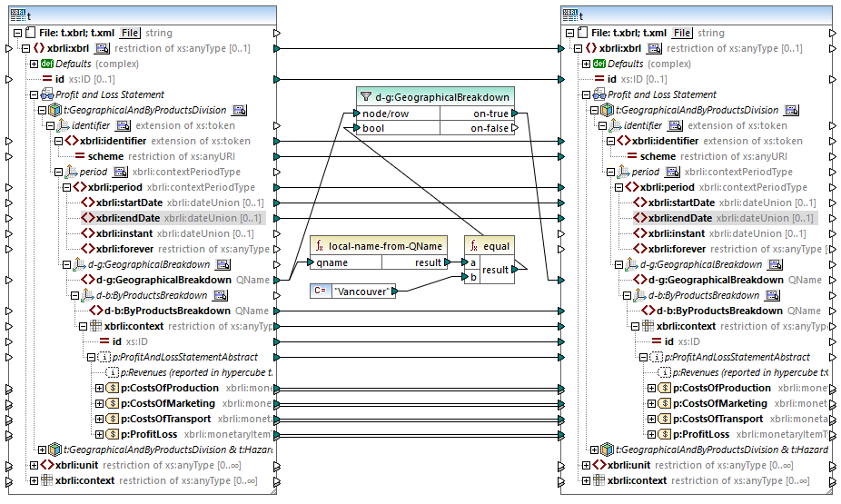Viewport: 841px width, 504px height.
Task: Expand xbrli:unit in the right component
Action: (588, 465)
